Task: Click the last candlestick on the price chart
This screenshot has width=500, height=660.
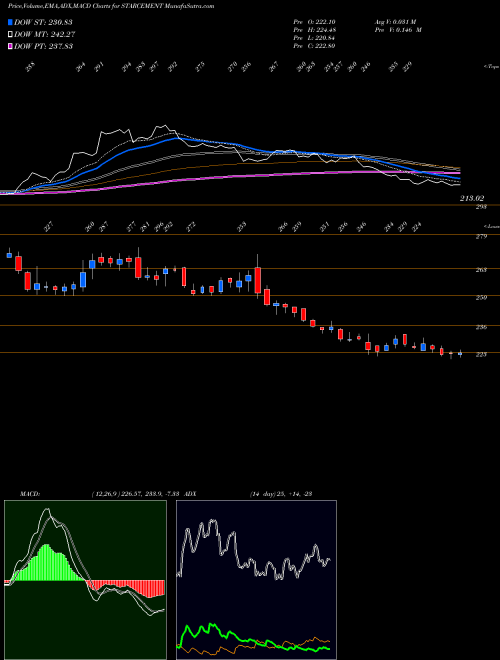Action: click(460, 354)
